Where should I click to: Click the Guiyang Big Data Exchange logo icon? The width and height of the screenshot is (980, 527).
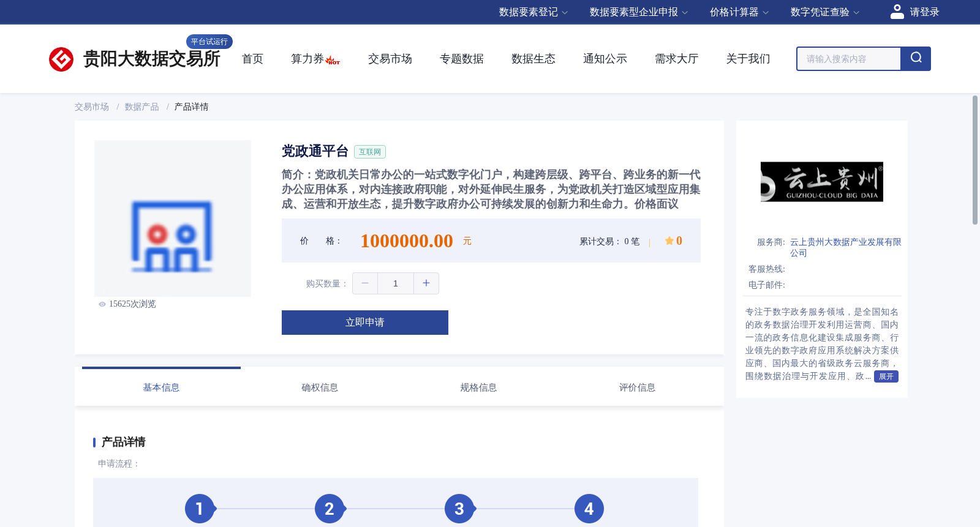click(x=61, y=59)
